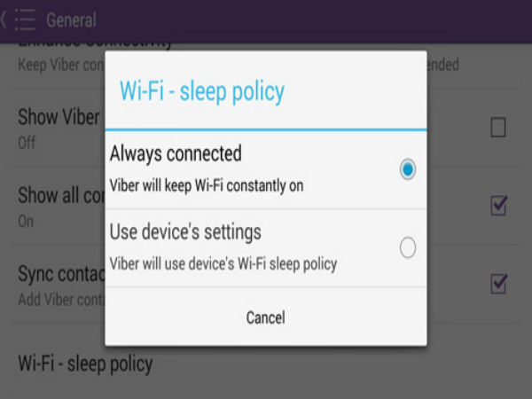Viewport: 532px width, 399px height.
Task: Open the Wi-Fi - sleep policy setting row
Action: coord(266,364)
